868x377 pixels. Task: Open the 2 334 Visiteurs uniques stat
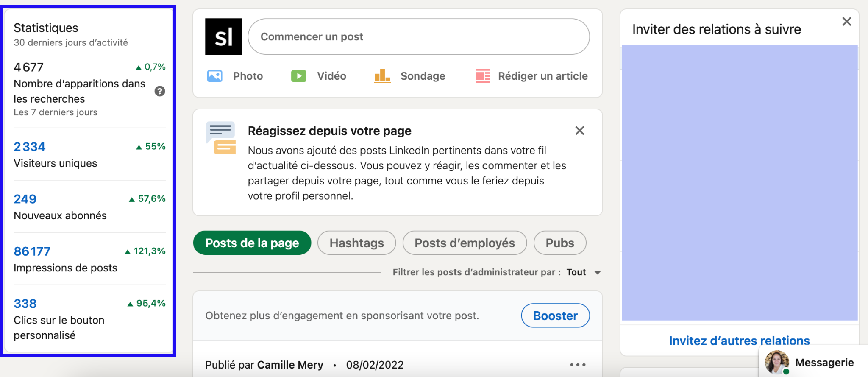pyautogui.click(x=29, y=147)
